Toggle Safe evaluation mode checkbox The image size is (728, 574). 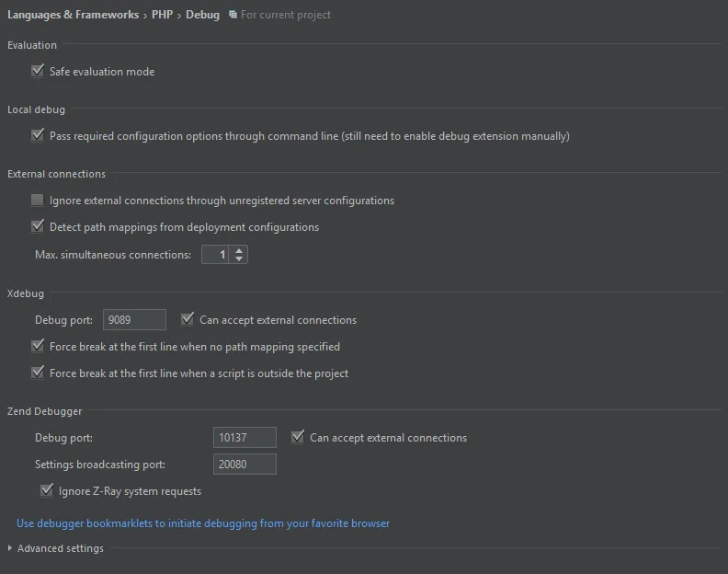38,71
